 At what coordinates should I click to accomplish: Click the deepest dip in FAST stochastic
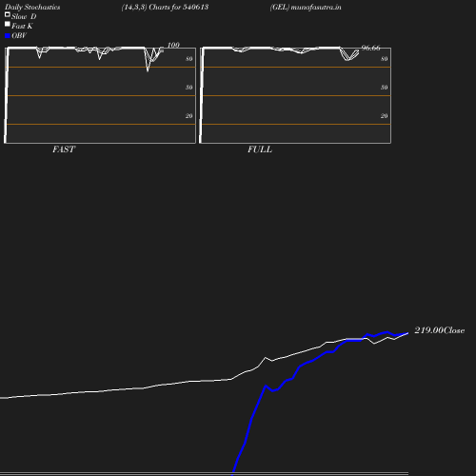click(148, 70)
